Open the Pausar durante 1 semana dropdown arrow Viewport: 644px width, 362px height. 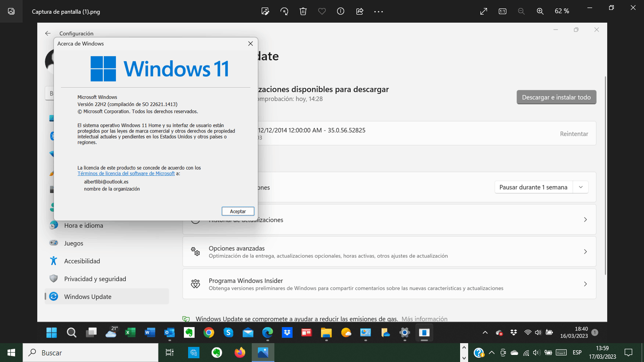point(581,187)
